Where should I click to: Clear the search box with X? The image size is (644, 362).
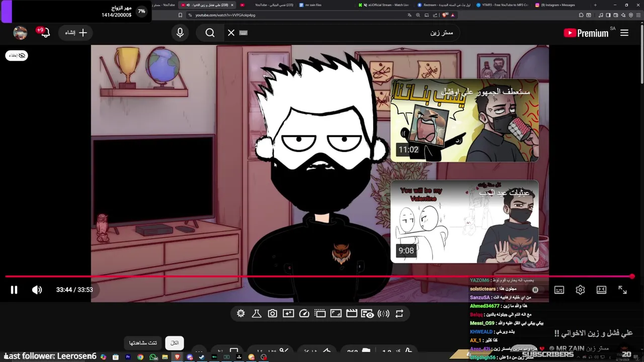[231, 33]
